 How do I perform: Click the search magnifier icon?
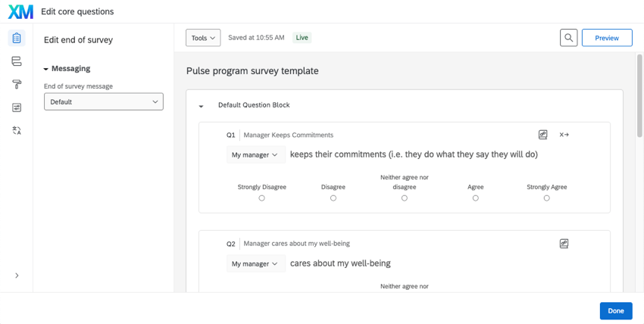coord(568,38)
